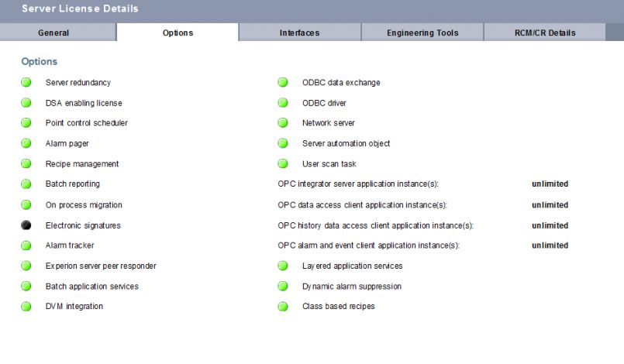The image size is (624, 364).
Task: Select the Recipe management label
Action: coord(82,163)
